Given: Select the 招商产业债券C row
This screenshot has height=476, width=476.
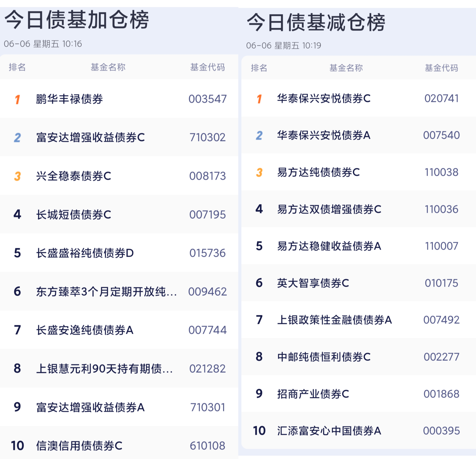Looking at the screenshot, I should [x=359, y=394].
